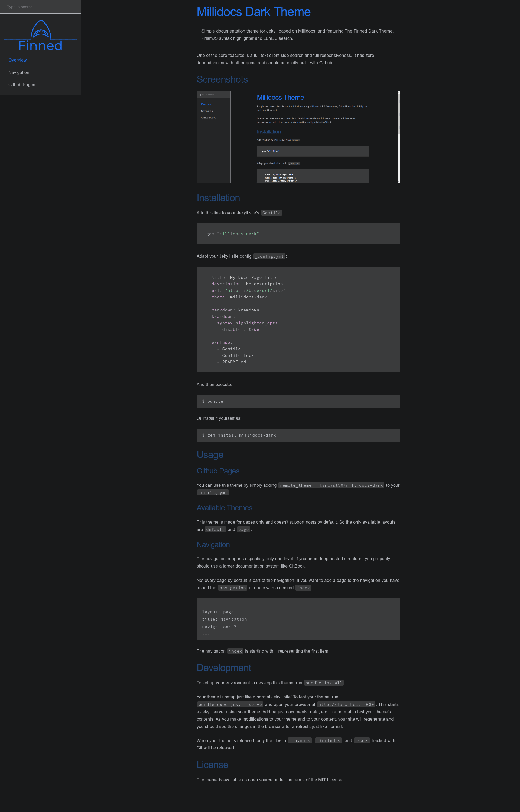Image resolution: width=520 pixels, height=812 pixels.
Task: Click the - README.md exclude entry
Action: [x=231, y=362]
